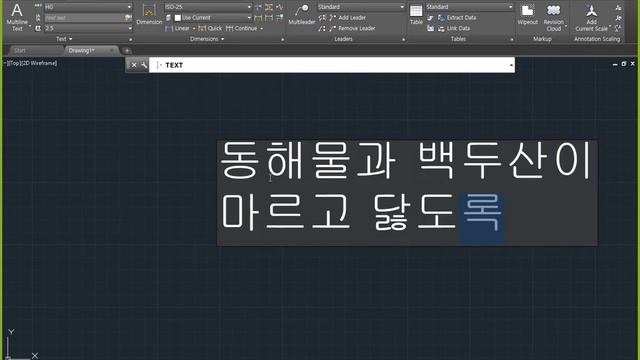Screen dimensions: 640x360
Task: Close the Drawing1* tab
Action: click(x=111, y=51)
